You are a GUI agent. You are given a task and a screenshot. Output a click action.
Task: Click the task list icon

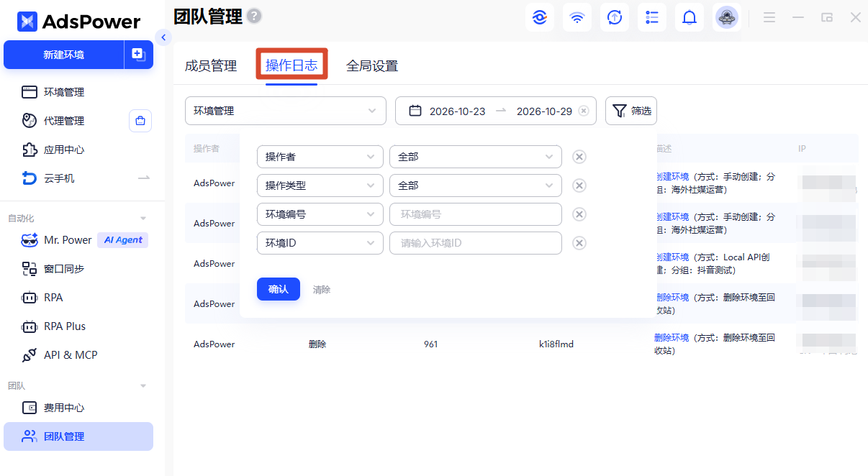click(x=652, y=17)
